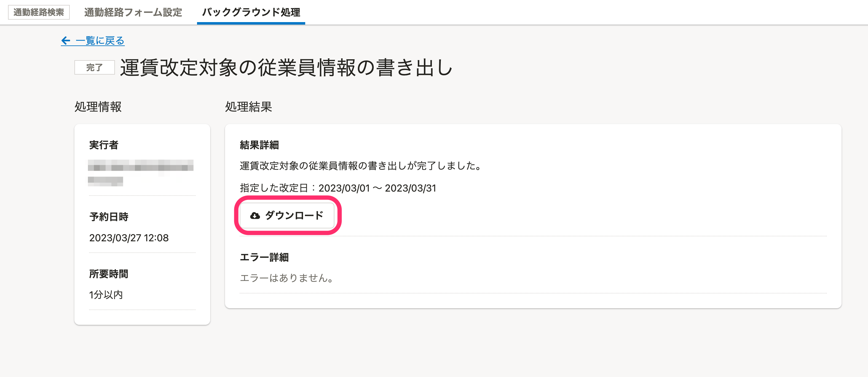Select the バックグラウンド処理 tab
Screen dimensions: 868x377
point(251,12)
